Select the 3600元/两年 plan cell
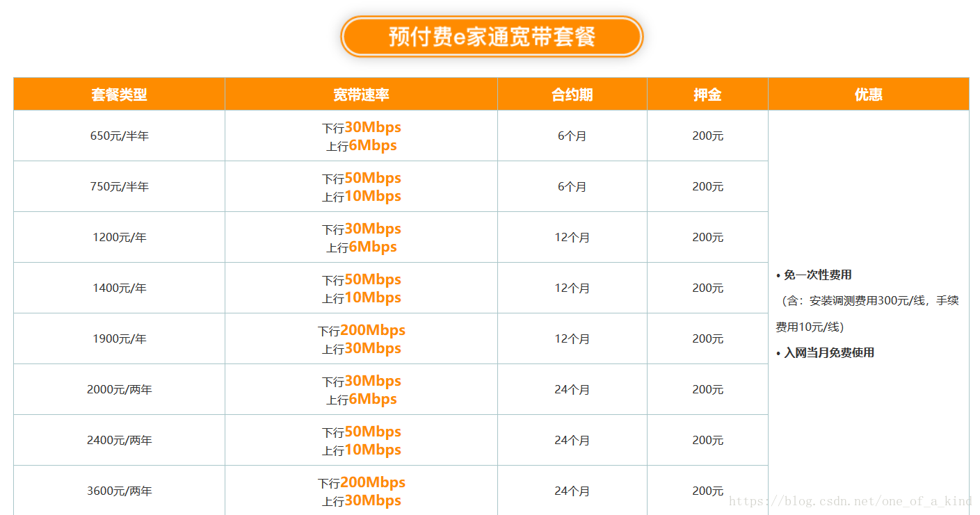Screen dimensions: 980x515 [x=118, y=490]
